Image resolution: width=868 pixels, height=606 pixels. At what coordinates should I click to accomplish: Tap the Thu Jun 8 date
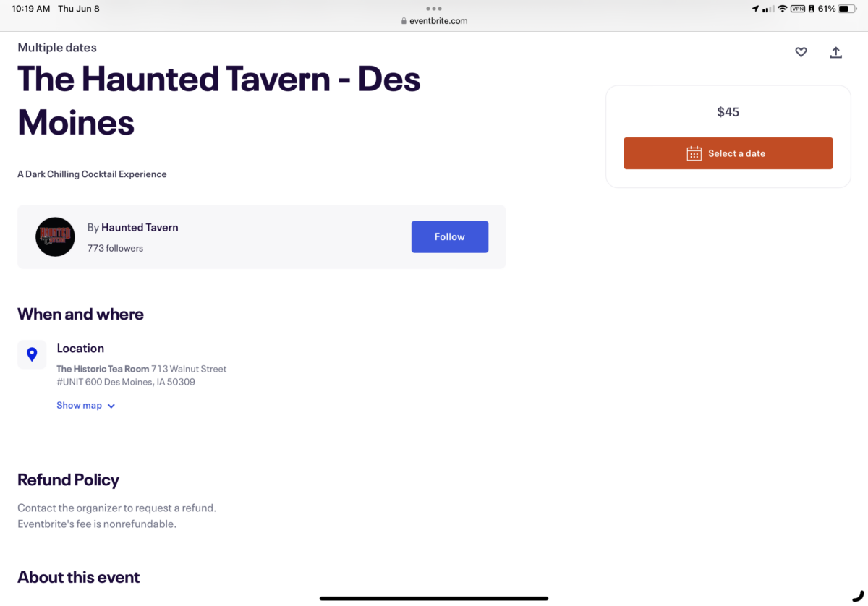click(79, 9)
